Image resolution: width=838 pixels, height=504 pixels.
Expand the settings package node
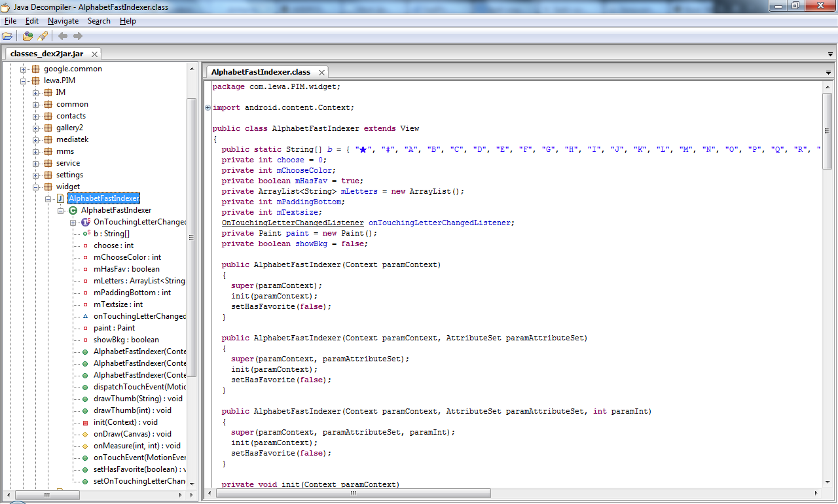[x=36, y=175]
